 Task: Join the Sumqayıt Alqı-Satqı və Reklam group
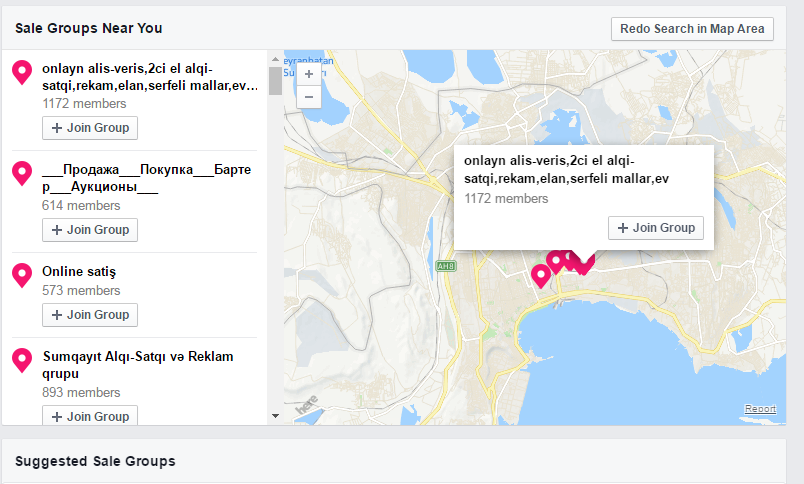pyautogui.click(x=90, y=416)
